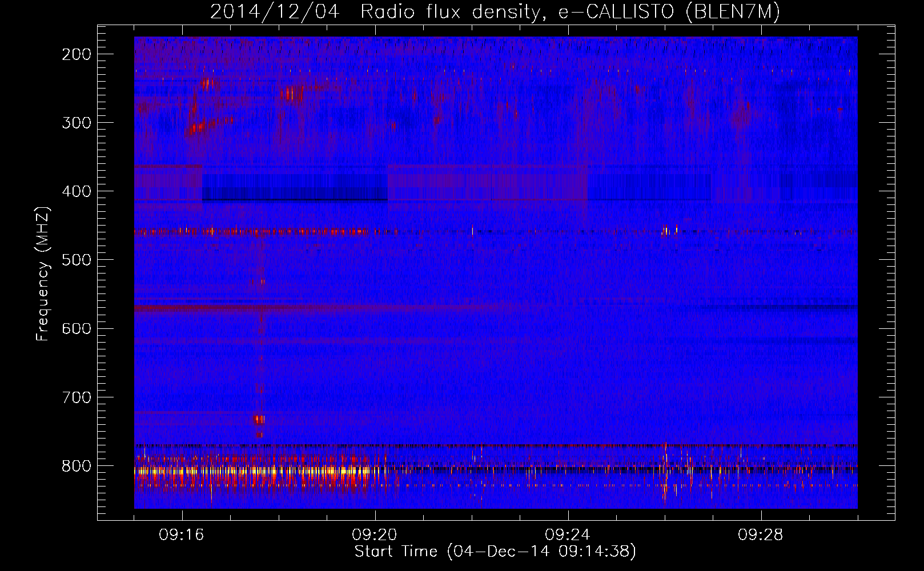Image resolution: width=924 pixels, height=571 pixels.
Task: Click the 09:28 time tick label
Action: 761,535
